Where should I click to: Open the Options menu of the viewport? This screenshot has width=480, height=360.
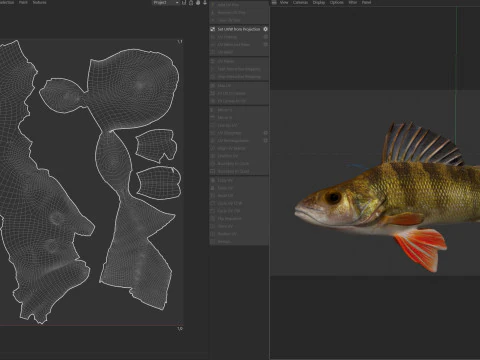tap(336, 2)
